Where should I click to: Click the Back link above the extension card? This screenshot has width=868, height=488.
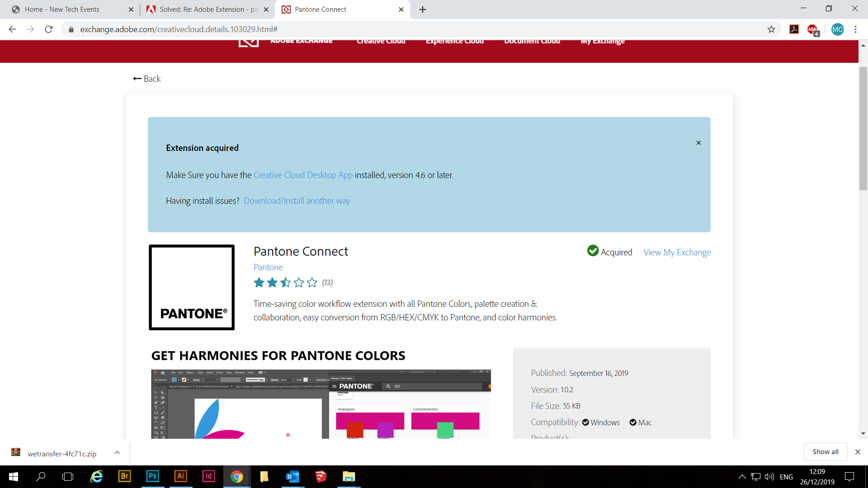(146, 78)
